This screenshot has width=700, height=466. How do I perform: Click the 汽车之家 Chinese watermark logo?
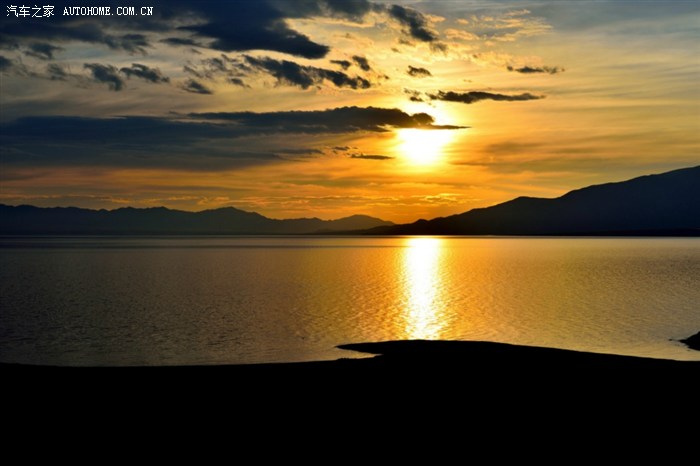(x=30, y=11)
